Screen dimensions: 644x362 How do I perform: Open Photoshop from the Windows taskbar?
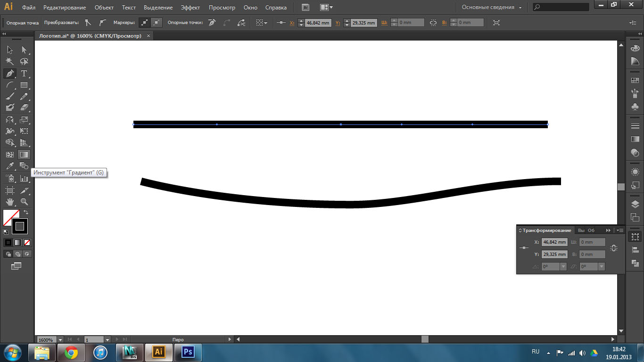188,352
